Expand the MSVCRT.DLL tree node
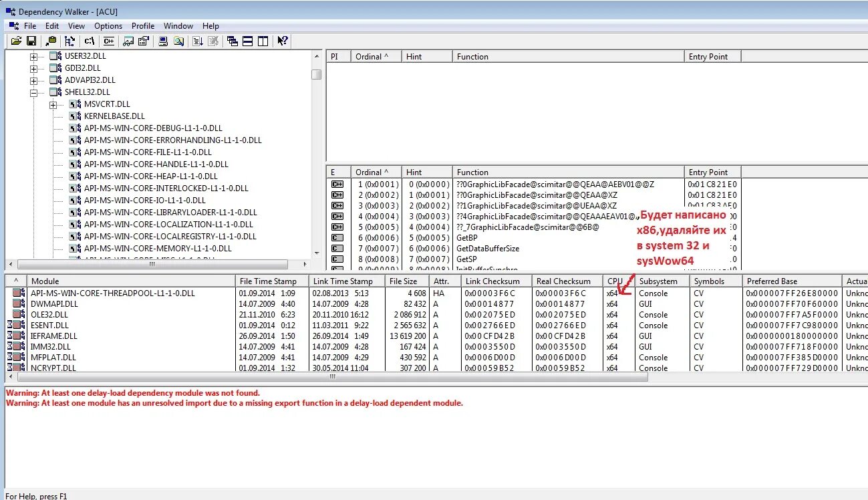868x500 pixels. coord(53,104)
